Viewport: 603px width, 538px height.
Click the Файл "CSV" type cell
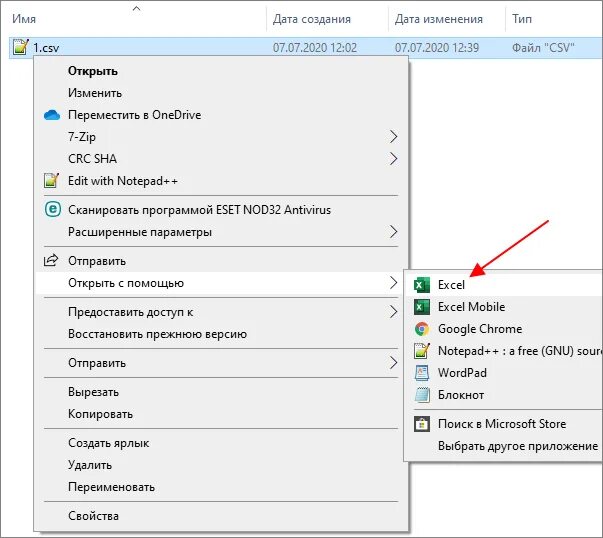pos(543,48)
